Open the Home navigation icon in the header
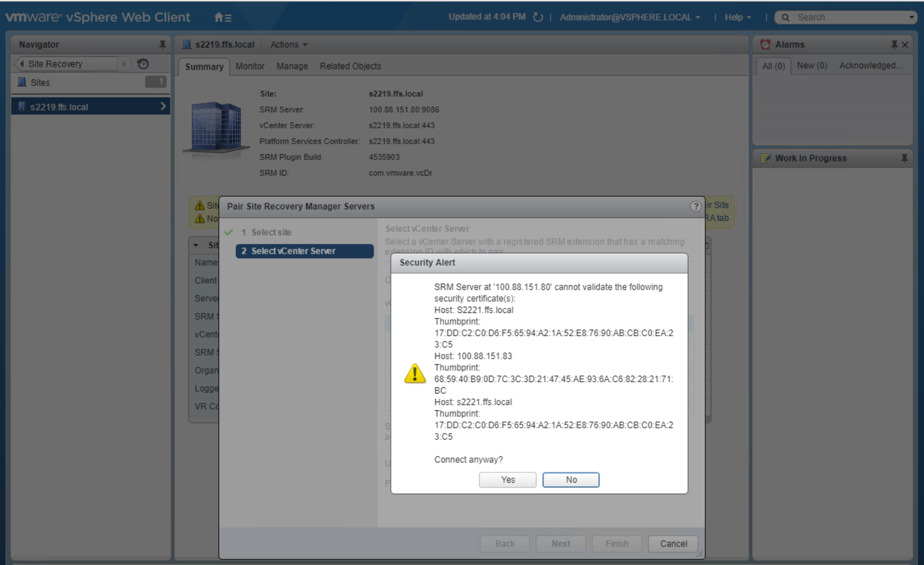The image size is (924, 565). (x=218, y=17)
